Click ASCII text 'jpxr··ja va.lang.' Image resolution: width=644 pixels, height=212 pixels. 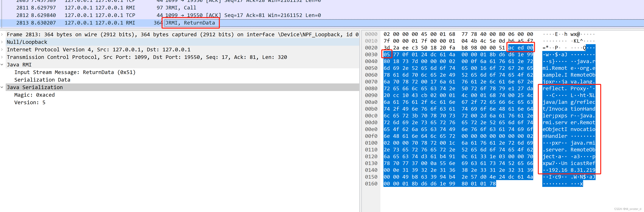tap(569, 82)
